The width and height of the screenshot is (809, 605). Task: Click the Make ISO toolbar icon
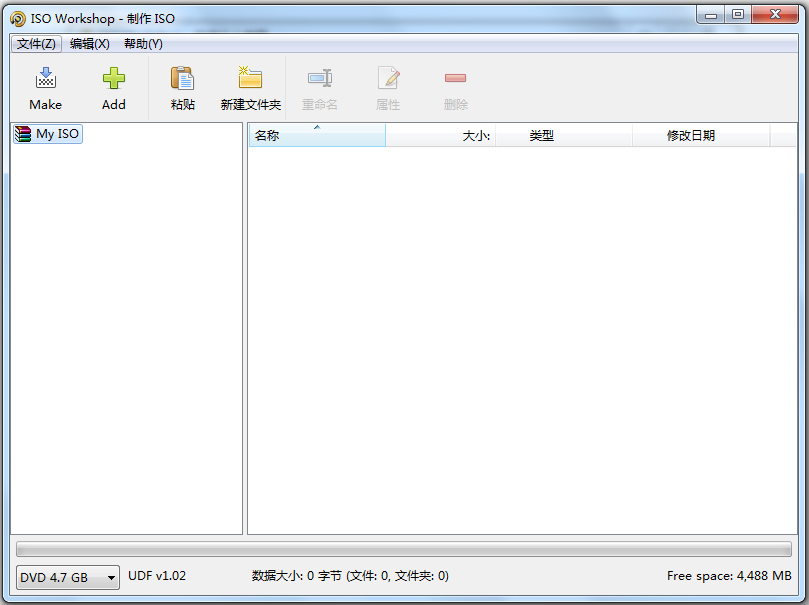click(45, 78)
